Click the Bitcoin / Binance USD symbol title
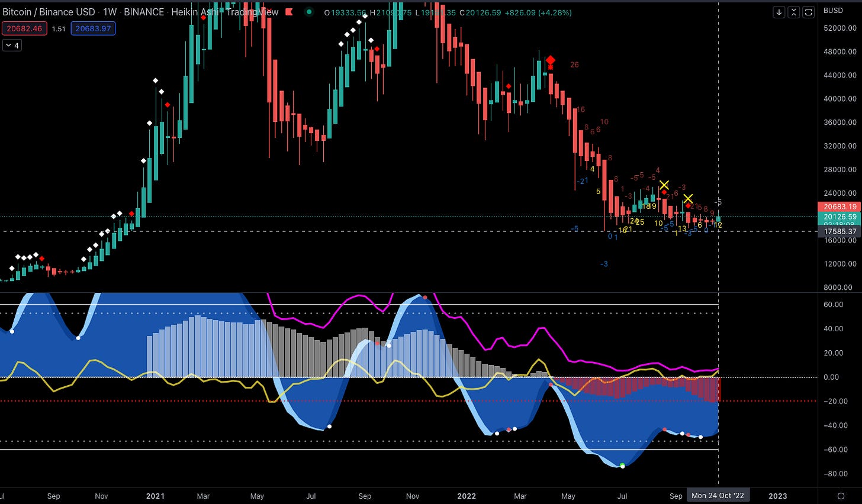The width and height of the screenshot is (862, 504). pyautogui.click(x=49, y=12)
